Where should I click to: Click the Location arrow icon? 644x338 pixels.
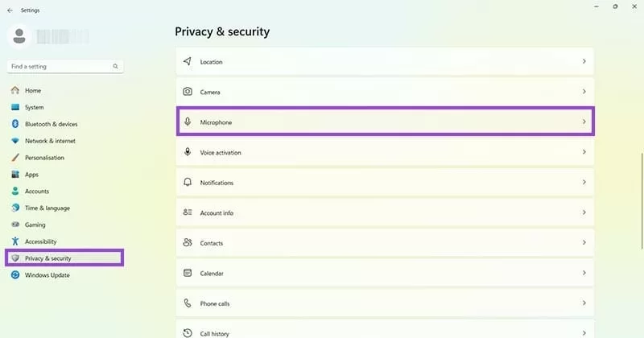pyautogui.click(x=188, y=61)
